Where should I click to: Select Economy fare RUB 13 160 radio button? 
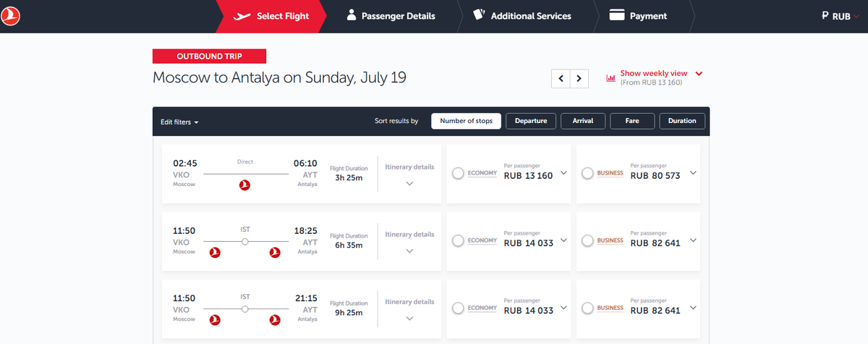click(x=458, y=174)
